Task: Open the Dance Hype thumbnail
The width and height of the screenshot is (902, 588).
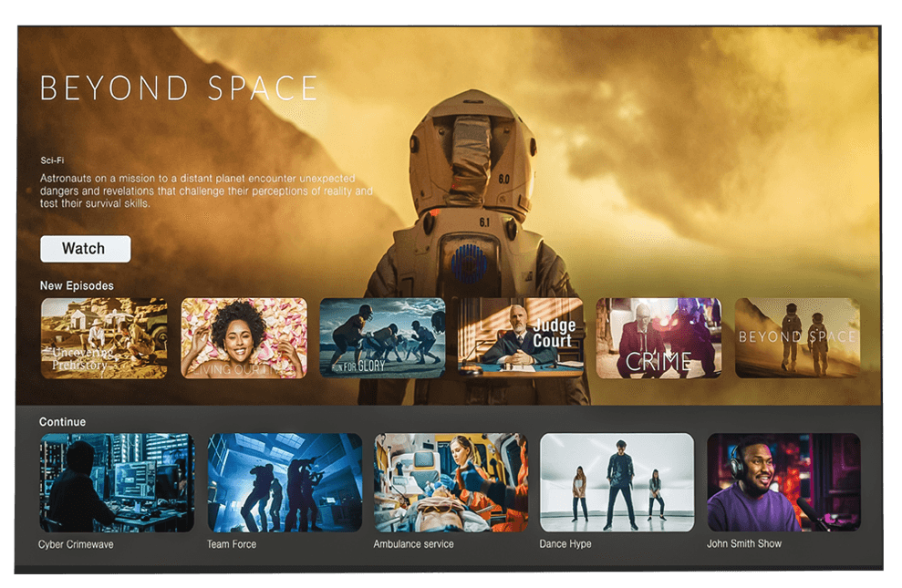Action: [617, 482]
